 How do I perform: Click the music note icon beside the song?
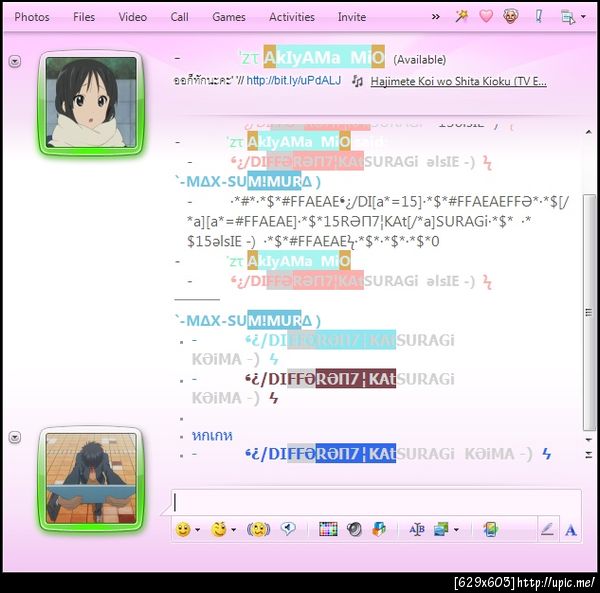[357, 81]
